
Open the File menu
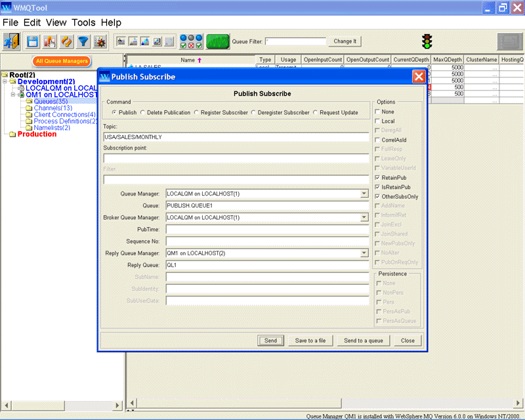[10, 22]
